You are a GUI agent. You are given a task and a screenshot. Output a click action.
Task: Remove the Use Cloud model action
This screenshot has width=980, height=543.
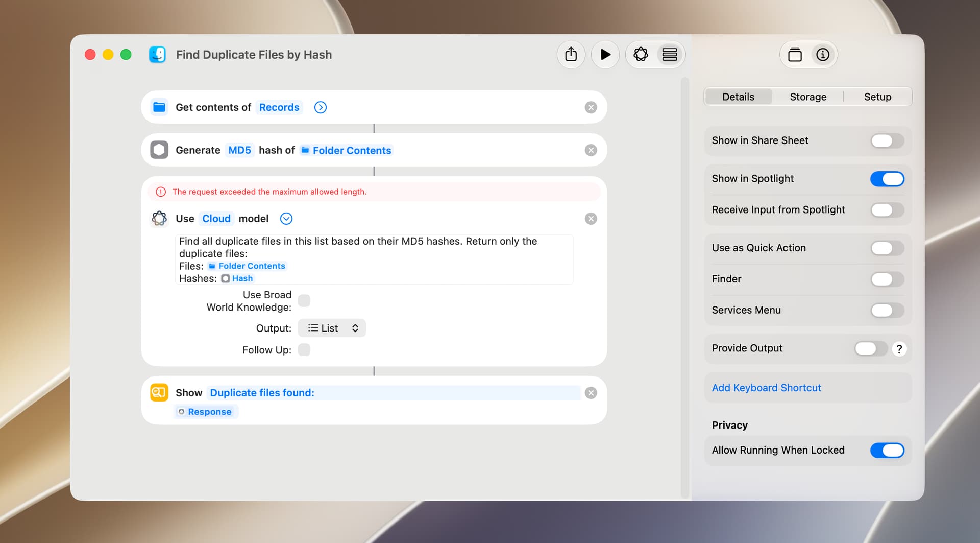pos(591,219)
